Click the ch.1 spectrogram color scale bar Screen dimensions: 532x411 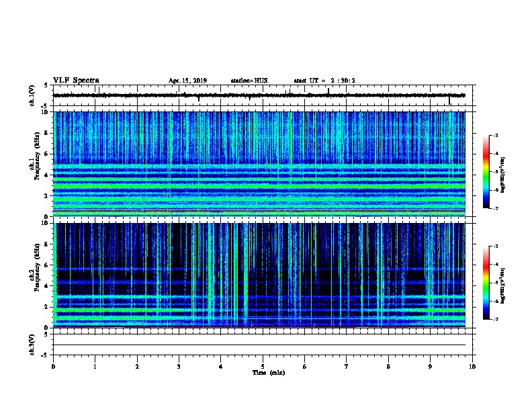click(486, 172)
